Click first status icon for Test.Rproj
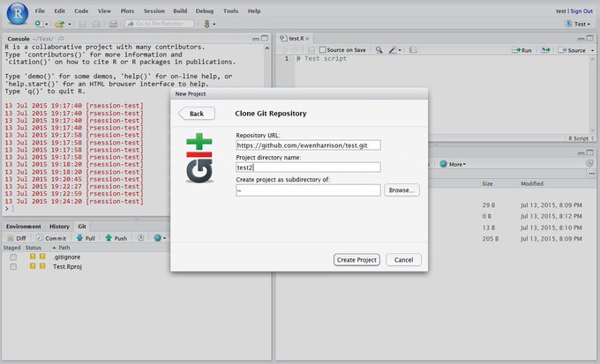This screenshot has width=600, height=364. pos(33,266)
